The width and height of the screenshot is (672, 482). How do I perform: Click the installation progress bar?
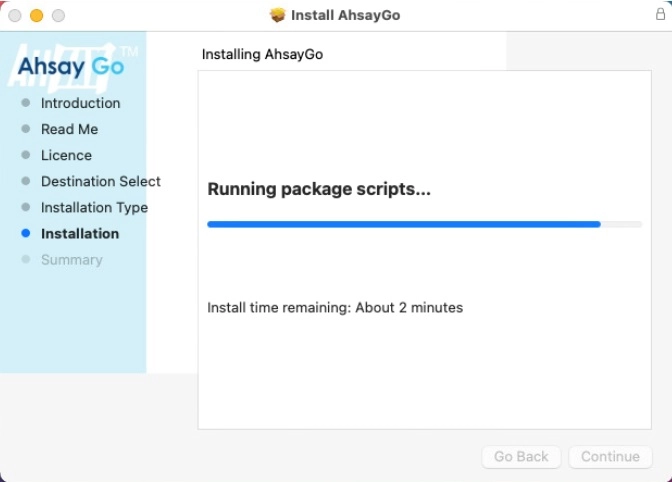click(x=424, y=224)
